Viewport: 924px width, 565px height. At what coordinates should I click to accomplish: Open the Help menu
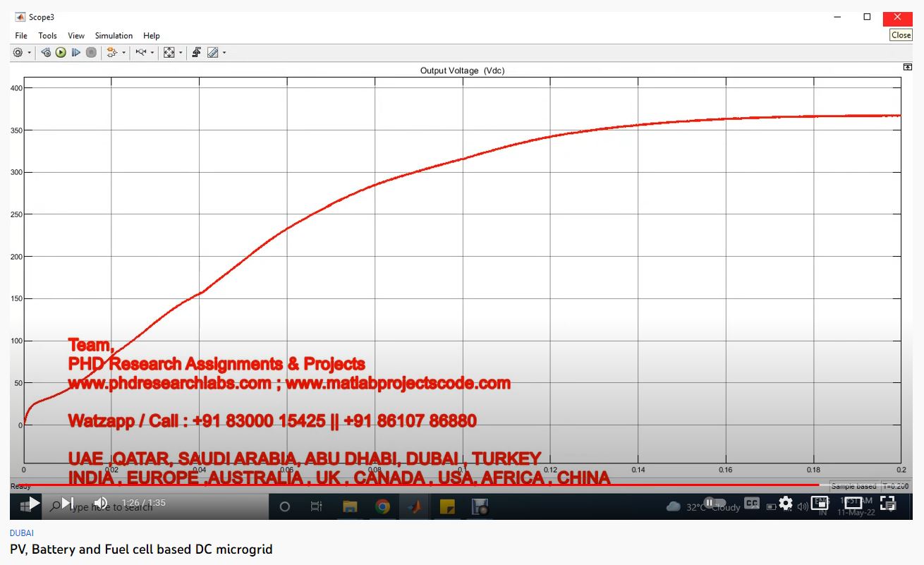click(x=152, y=35)
